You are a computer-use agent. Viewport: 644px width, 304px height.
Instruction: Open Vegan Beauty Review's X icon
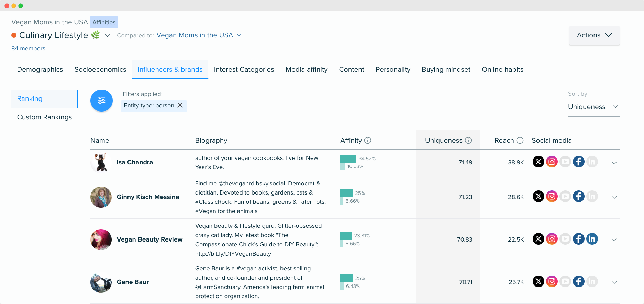click(x=538, y=239)
